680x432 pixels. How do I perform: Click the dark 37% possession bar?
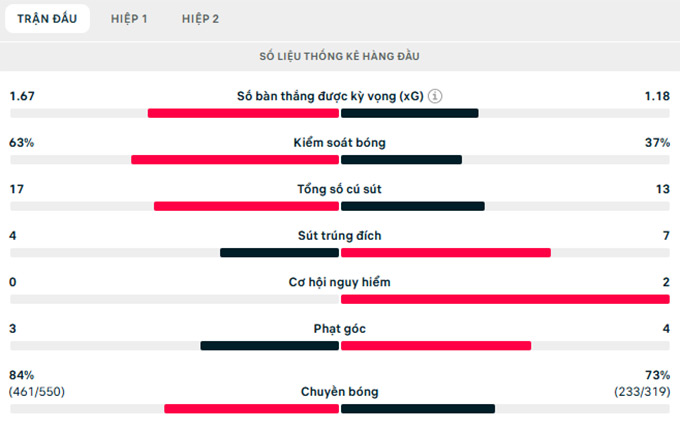tap(401, 159)
